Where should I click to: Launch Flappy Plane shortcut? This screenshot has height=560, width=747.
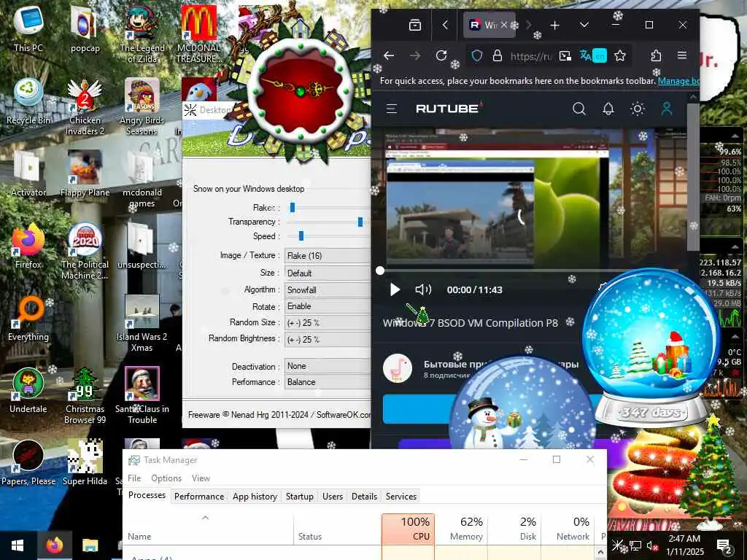click(x=85, y=174)
